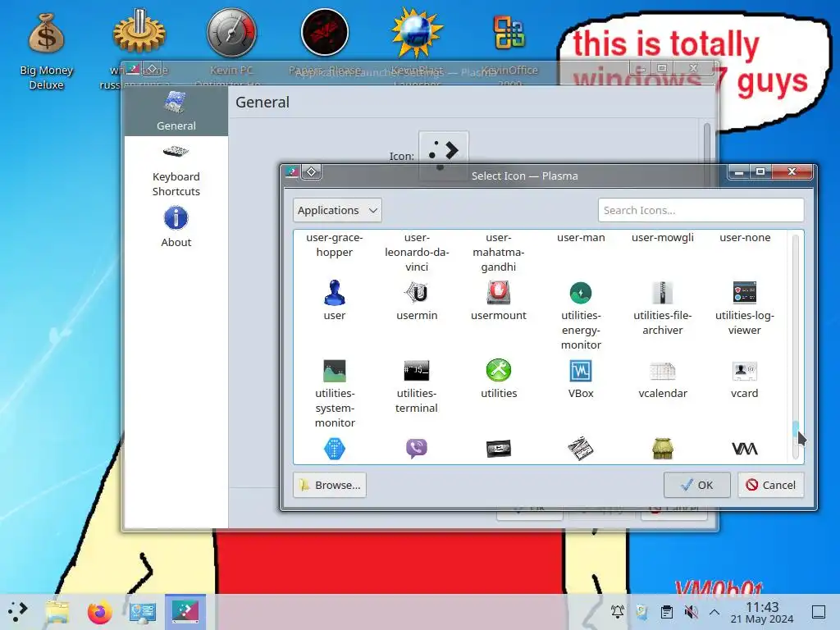Select utilities-system-monitor icon
This screenshot has height=630, width=840.
point(335,371)
